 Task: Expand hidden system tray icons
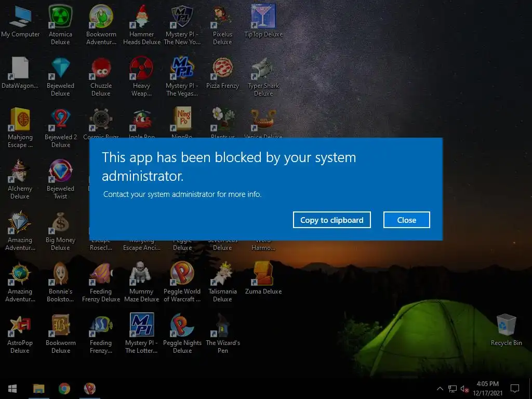[440, 389]
